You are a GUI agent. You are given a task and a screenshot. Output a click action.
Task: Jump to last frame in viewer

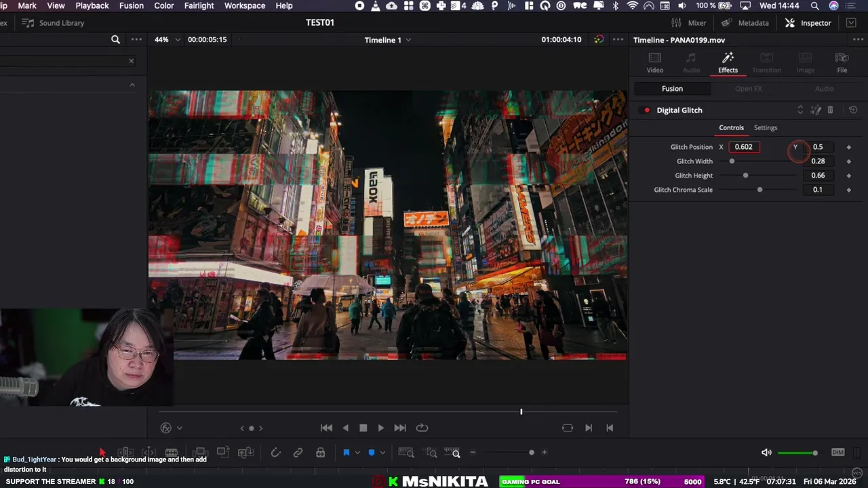(400, 428)
